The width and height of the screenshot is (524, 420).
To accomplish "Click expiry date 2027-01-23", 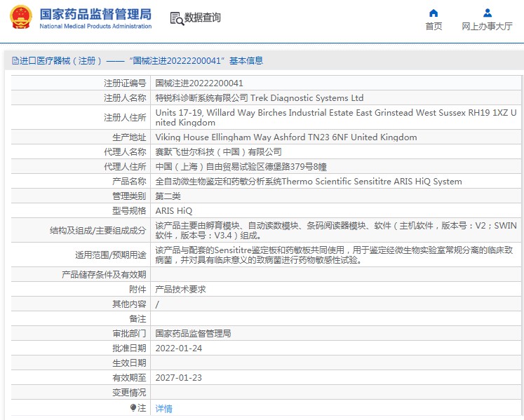I will click(179, 377).
